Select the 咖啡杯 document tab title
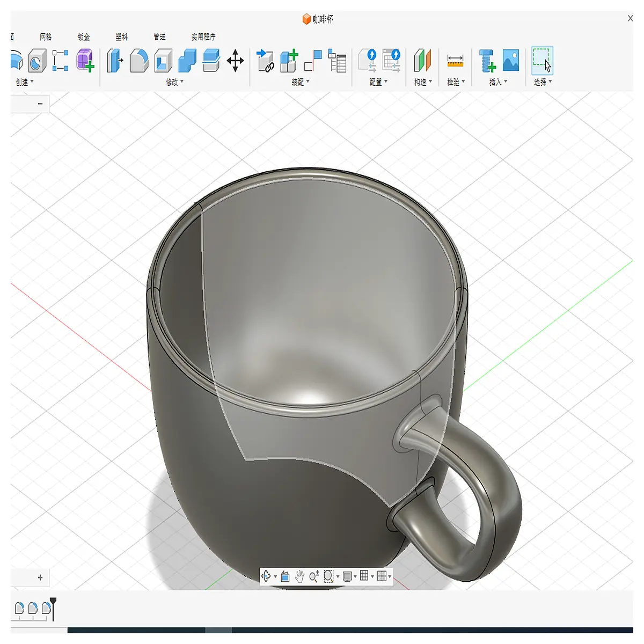Viewport: 644px width, 644px height. click(323, 19)
